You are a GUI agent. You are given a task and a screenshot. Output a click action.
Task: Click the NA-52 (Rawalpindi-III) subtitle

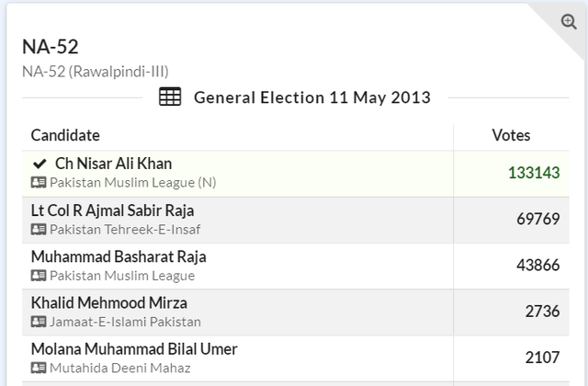click(x=96, y=71)
